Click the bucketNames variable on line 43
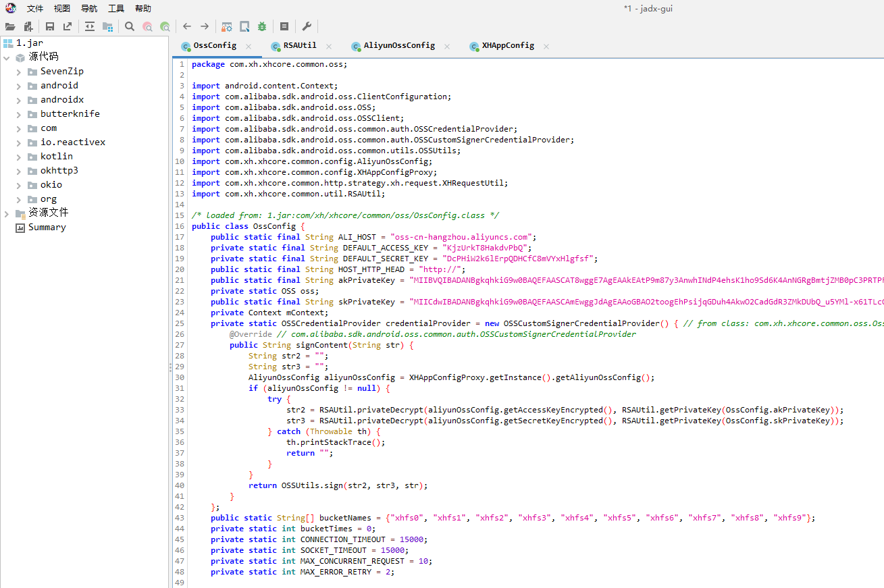This screenshot has height=588, width=884. pyautogui.click(x=345, y=518)
